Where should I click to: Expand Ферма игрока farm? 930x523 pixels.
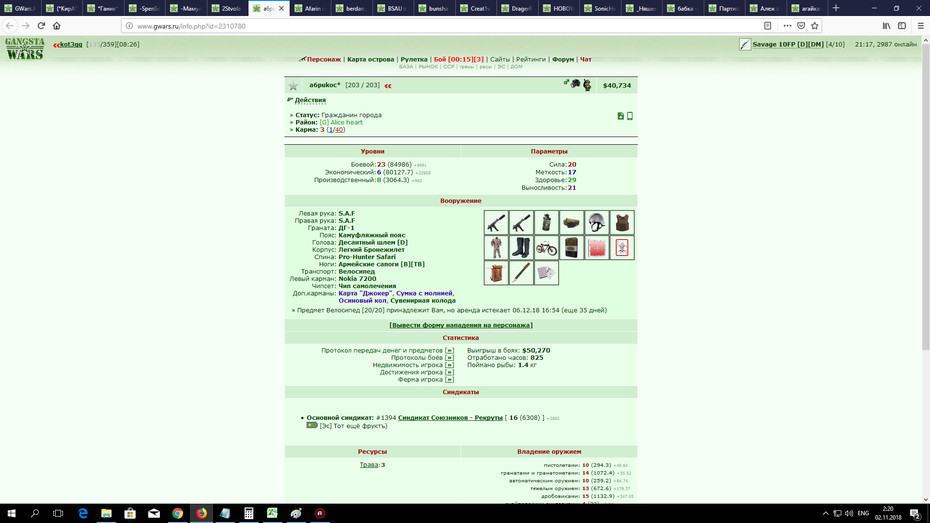[x=449, y=380]
